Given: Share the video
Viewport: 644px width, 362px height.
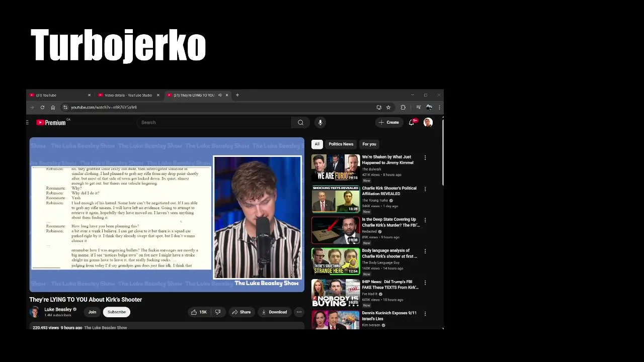Looking at the screenshot, I should click(x=241, y=312).
